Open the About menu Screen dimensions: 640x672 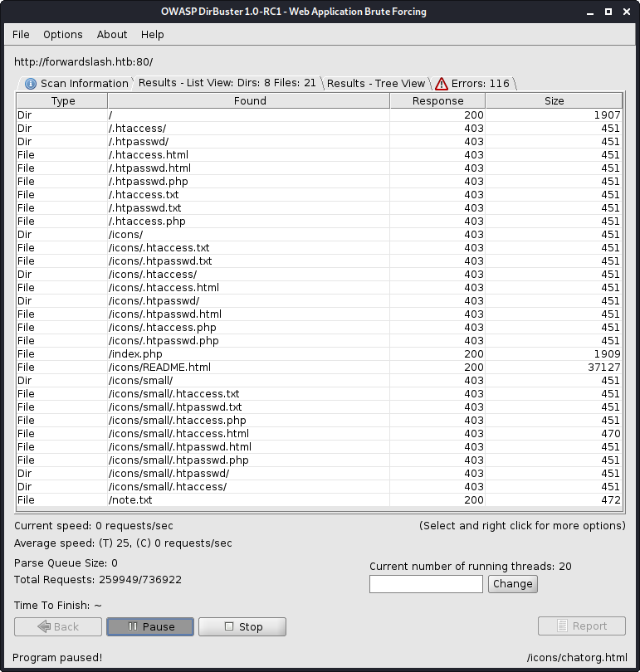(x=112, y=34)
